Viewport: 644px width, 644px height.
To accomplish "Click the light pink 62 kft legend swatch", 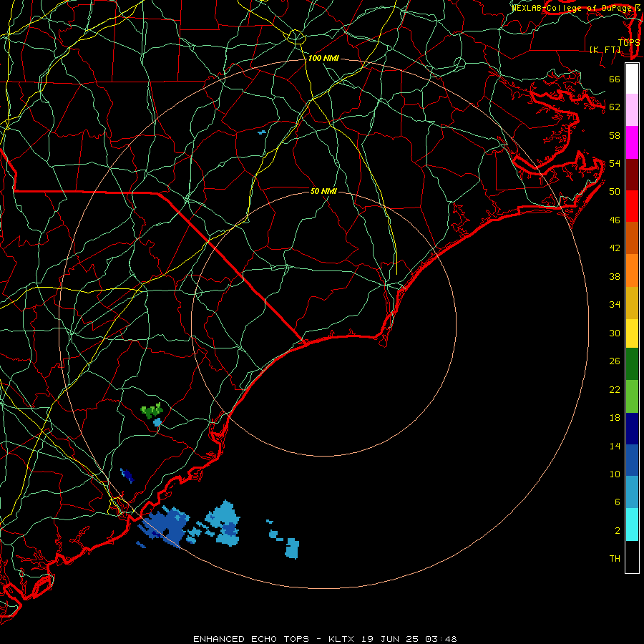I will (x=632, y=110).
